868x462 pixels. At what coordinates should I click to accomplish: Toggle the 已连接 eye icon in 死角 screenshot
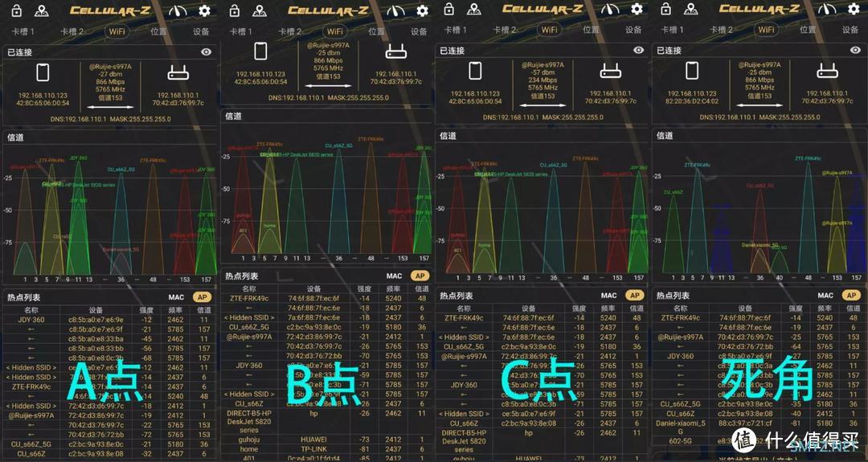click(x=855, y=51)
